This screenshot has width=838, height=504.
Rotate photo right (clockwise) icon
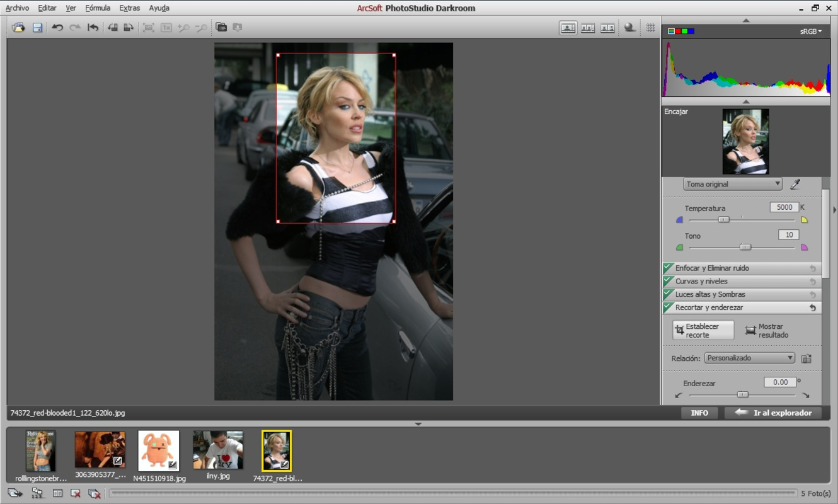click(x=129, y=28)
